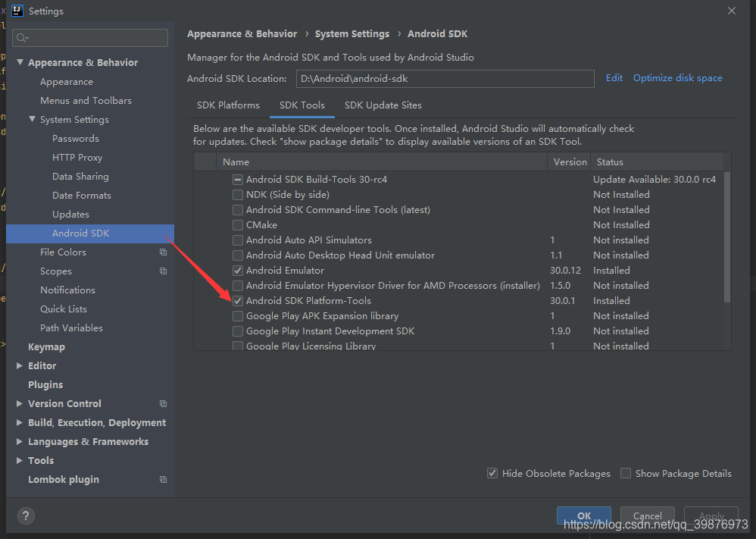The height and width of the screenshot is (539, 756).
Task: Open the SDK Update Sites tab
Action: [383, 105]
